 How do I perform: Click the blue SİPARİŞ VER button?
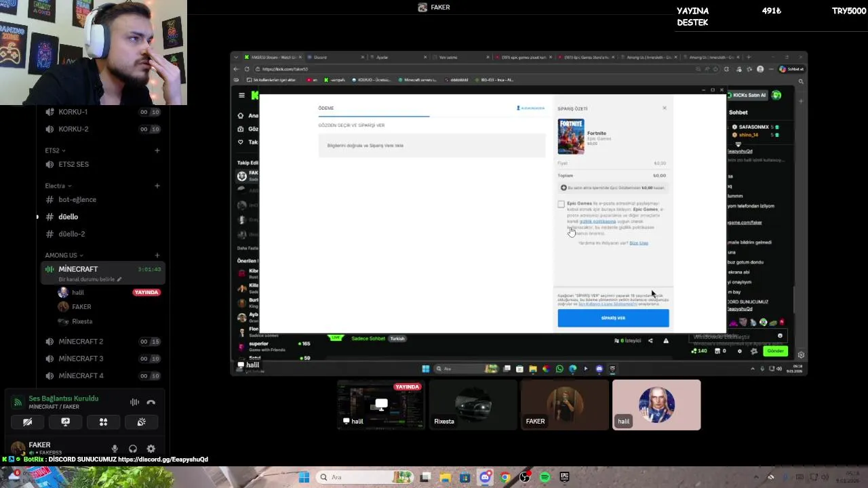coord(613,318)
